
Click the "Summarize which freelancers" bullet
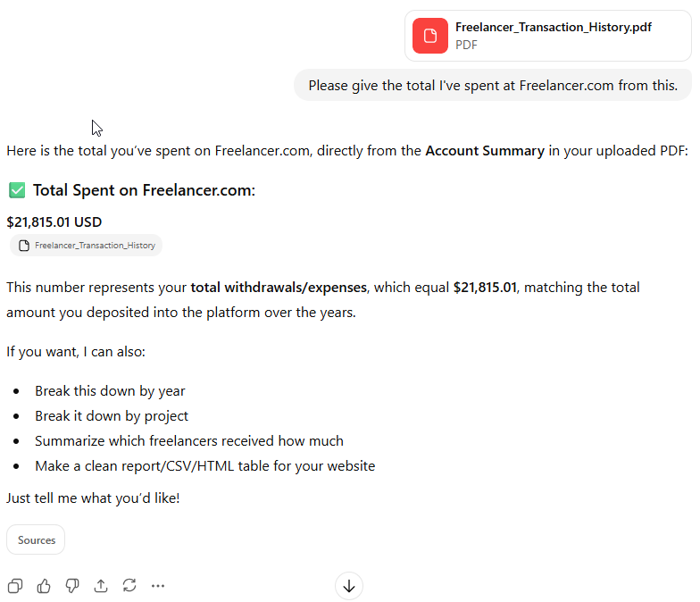pos(188,440)
